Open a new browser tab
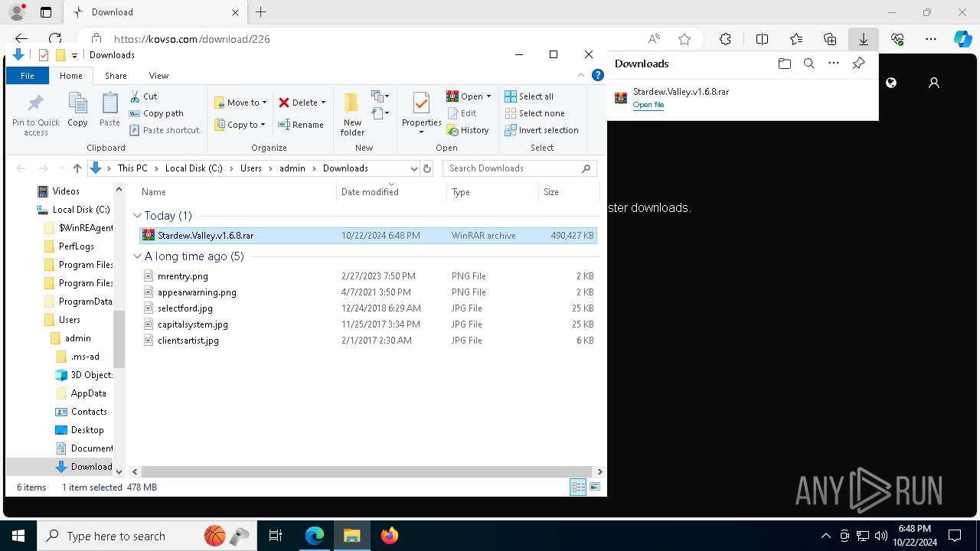This screenshot has height=551, width=980. [261, 12]
